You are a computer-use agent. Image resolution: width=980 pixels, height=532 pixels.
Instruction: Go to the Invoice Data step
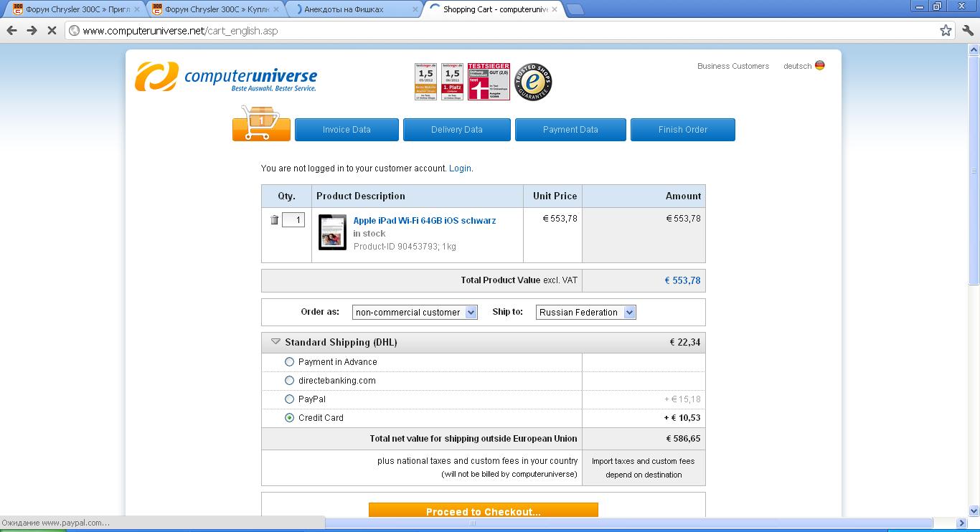tap(347, 130)
